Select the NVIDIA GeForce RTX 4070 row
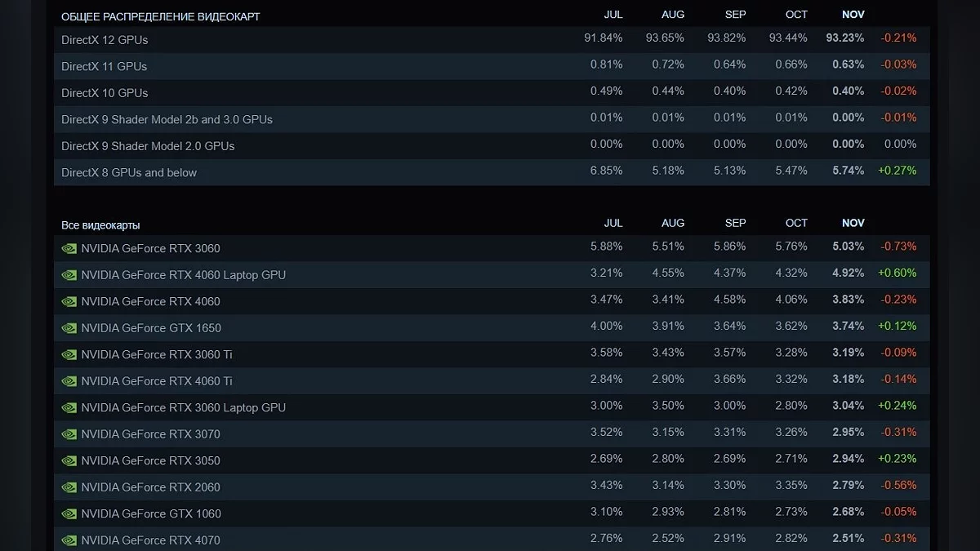 tap(150, 540)
